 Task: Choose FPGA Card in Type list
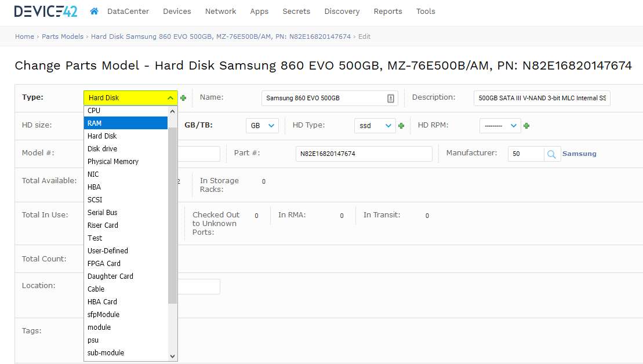click(x=126, y=263)
